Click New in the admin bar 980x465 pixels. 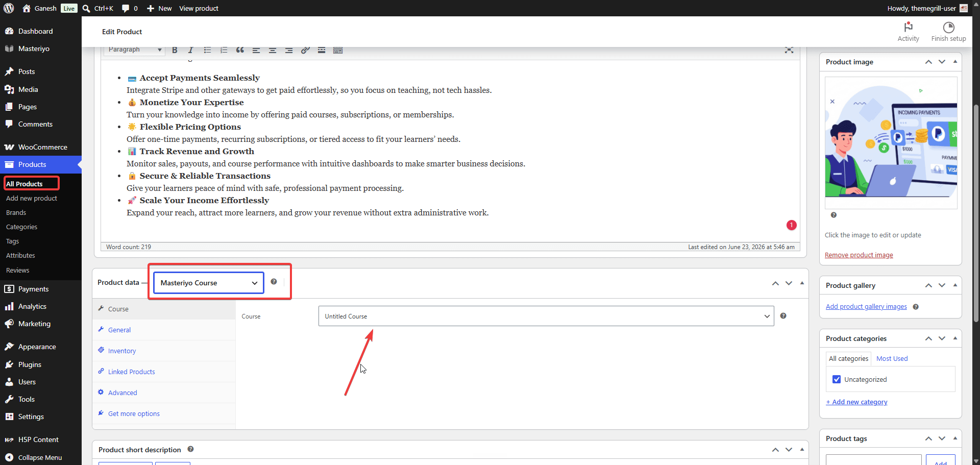click(159, 8)
